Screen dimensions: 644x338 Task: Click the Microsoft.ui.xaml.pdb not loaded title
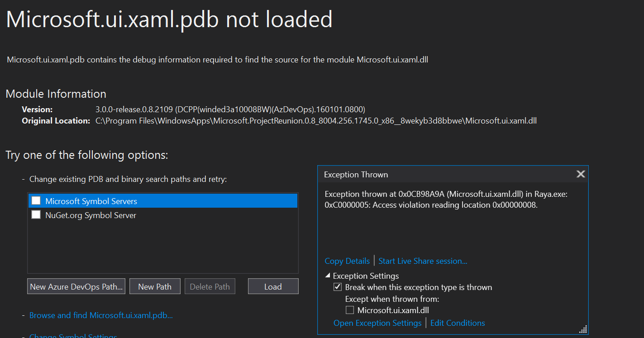169,19
